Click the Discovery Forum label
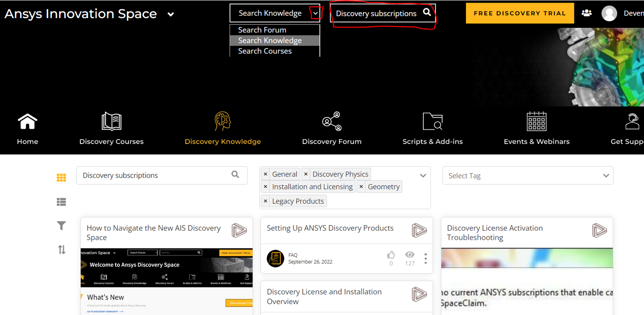 point(332,141)
